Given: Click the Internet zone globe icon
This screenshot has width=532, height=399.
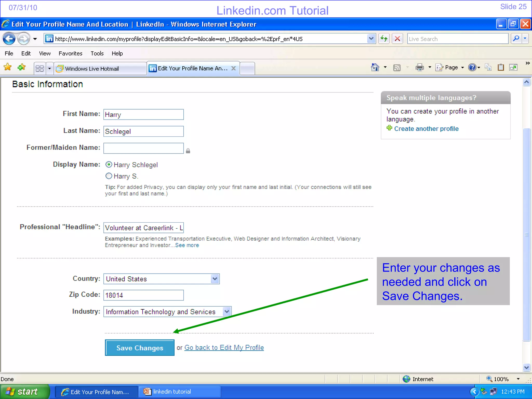Looking at the screenshot, I should coord(406,379).
